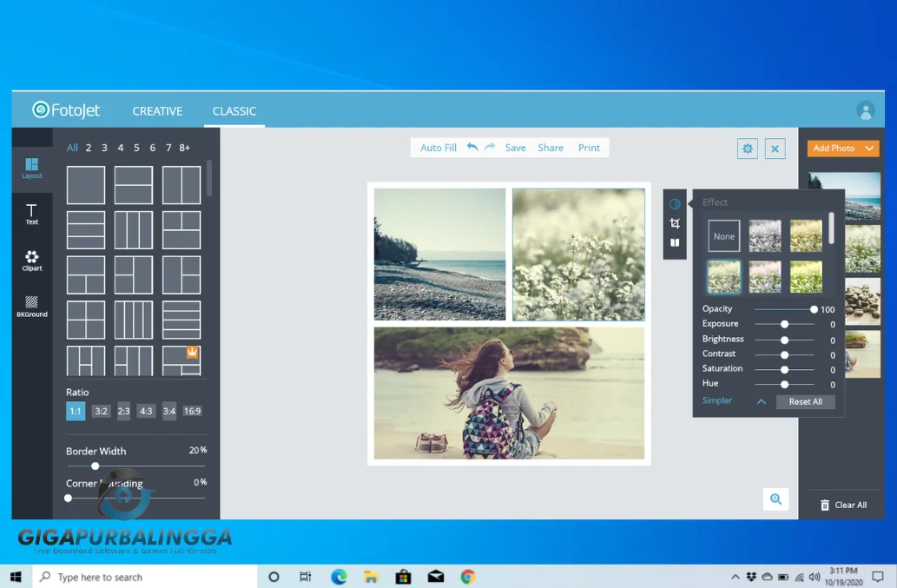Open the settings gear icon
The image size is (897, 588).
tap(747, 149)
